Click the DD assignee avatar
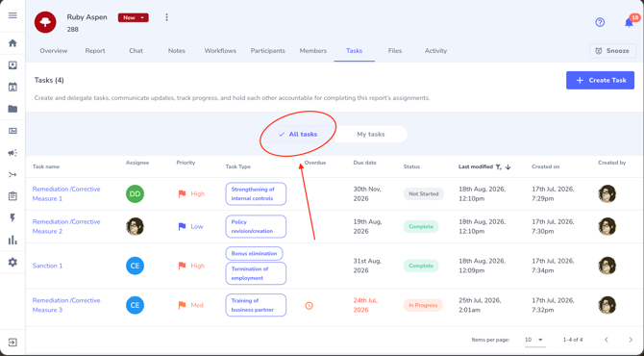This screenshot has width=644, height=356. click(x=135, y=194)
